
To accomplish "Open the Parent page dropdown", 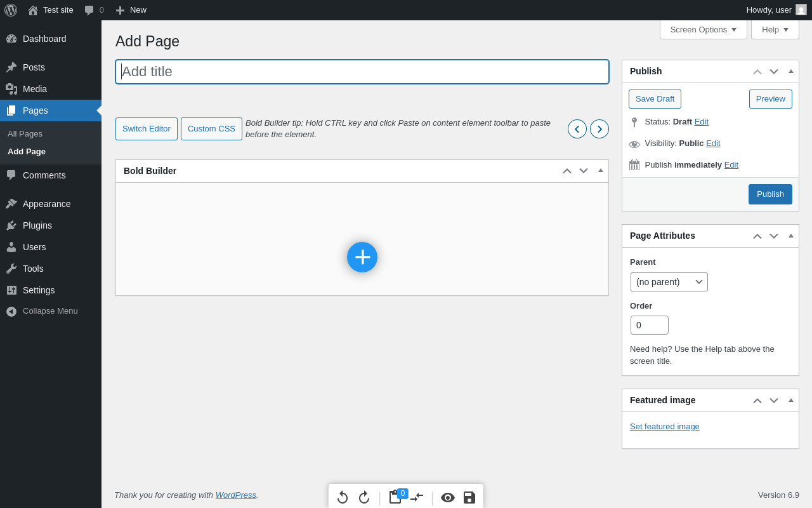I will coord(669,282).
